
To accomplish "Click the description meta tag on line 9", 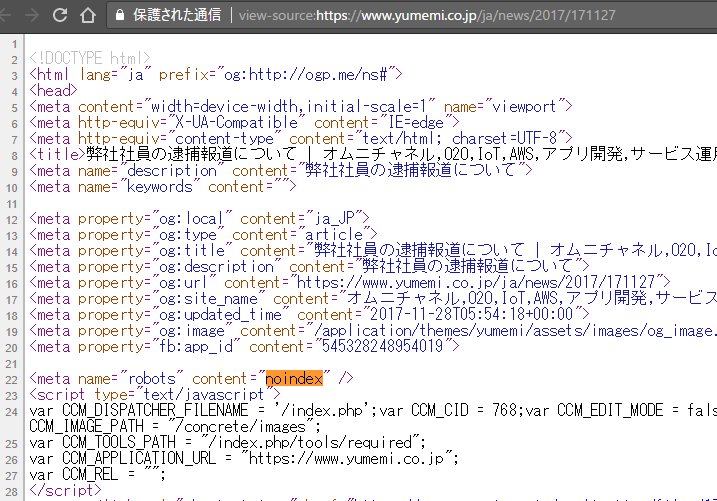I will 281,171.
